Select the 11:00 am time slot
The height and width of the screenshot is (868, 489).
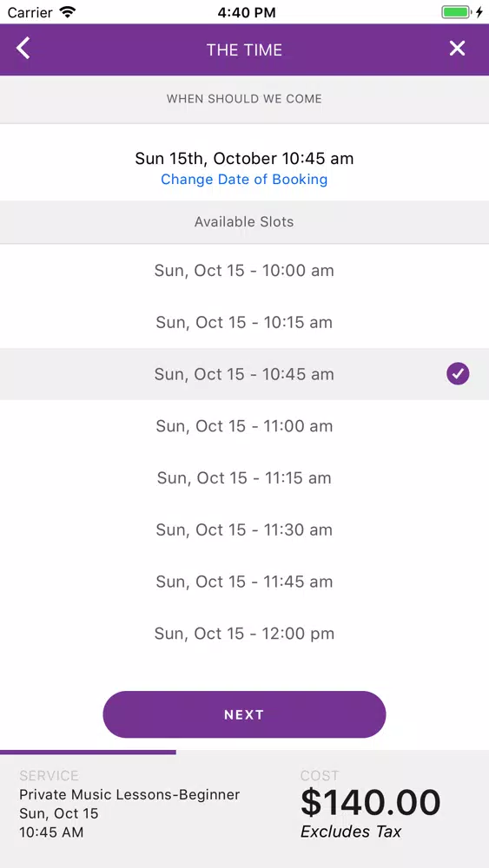pyautogui.click(x=244, y=425)
